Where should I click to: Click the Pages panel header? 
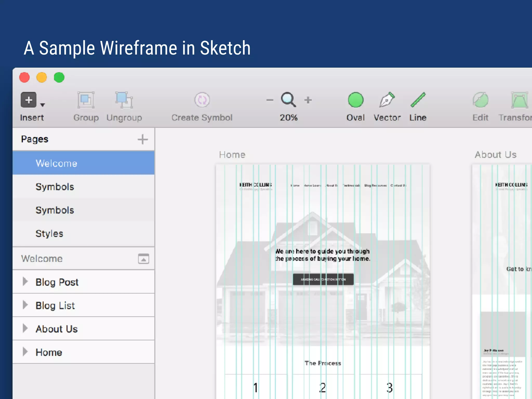click(35, 139)
